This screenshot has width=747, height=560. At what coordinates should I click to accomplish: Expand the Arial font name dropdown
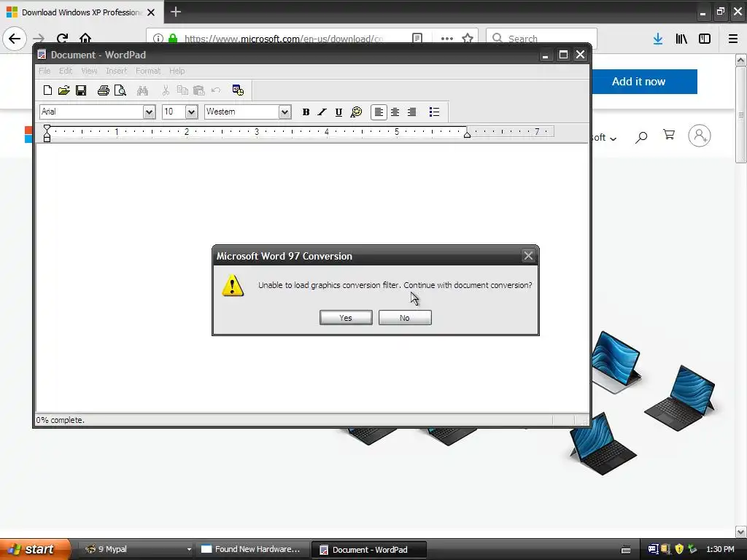tap(149, 112)
